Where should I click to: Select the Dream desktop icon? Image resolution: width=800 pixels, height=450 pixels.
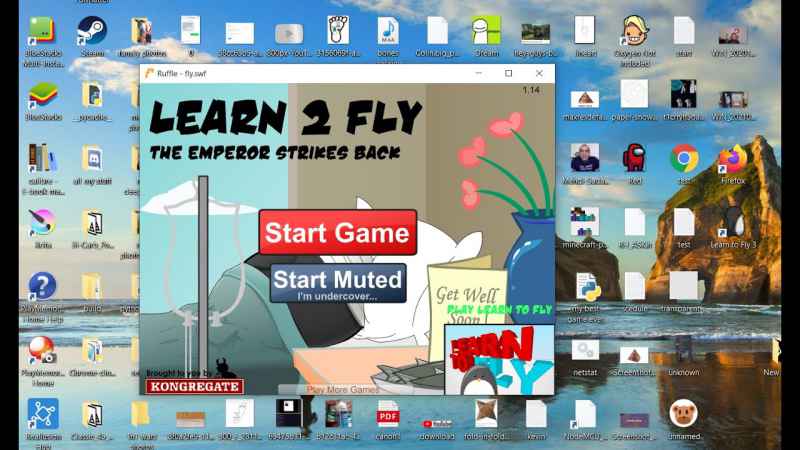pyautogui.click(x=486, y=33)
